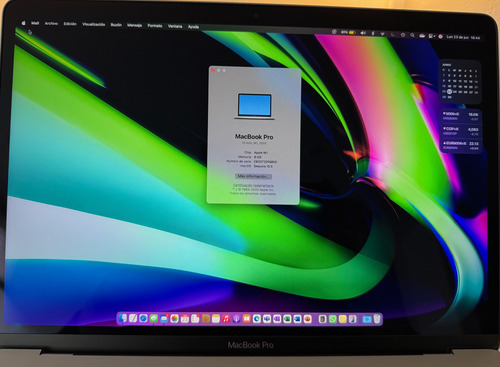Open the Mail application menu
This screenshot has width=500, height=367.
click(35, 23)
